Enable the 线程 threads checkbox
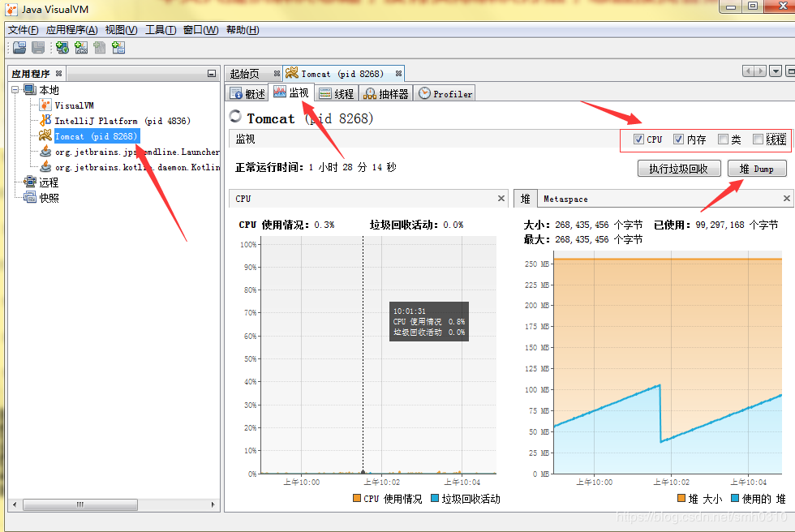 [x=759, y=139]
